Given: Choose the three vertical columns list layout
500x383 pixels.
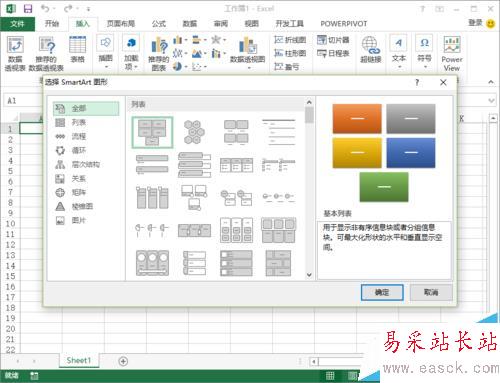Looking at the screenshot, I should (x=152, y=198).
